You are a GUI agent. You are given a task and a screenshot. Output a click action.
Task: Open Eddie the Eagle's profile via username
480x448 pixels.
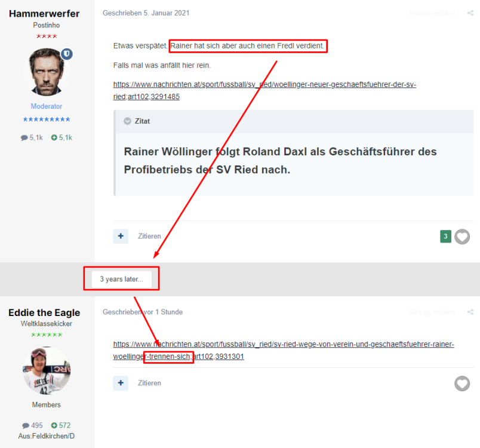click(x=44, y=312)
